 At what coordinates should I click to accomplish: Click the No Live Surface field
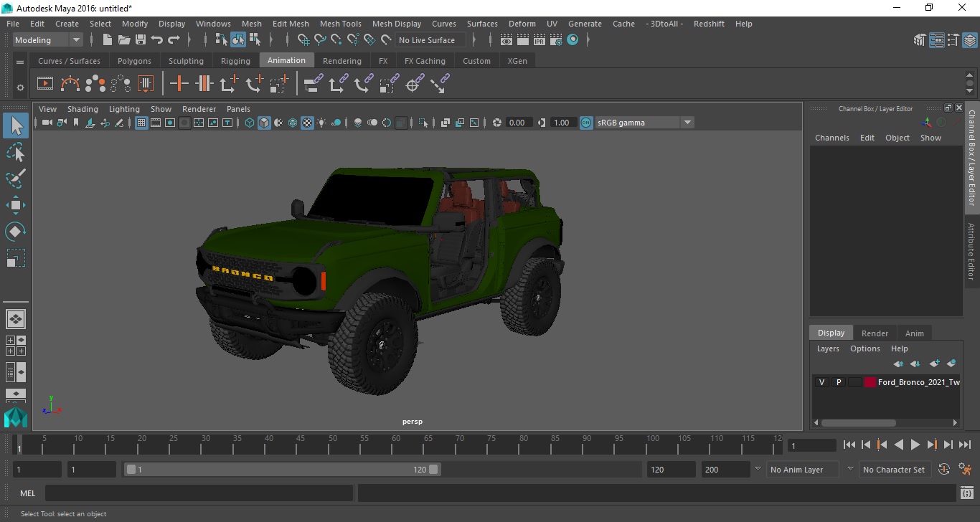[x=431, y=40]
